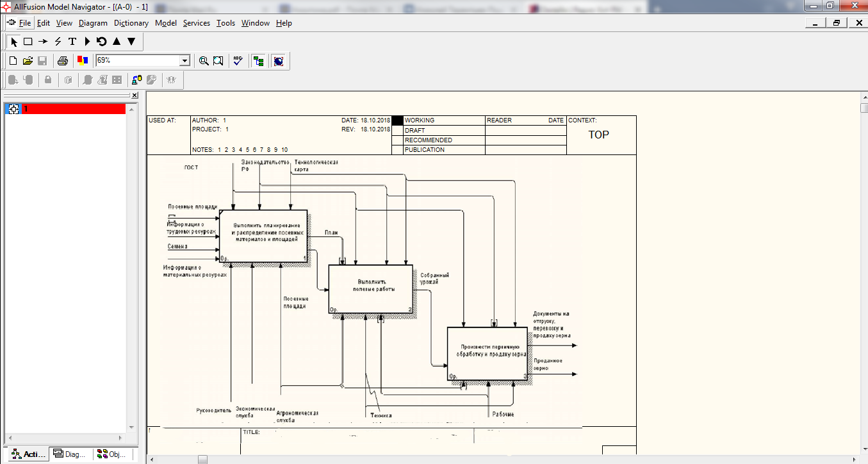
Task: Click the ModelMart wrench settings icon
Action: click(151, 80)
